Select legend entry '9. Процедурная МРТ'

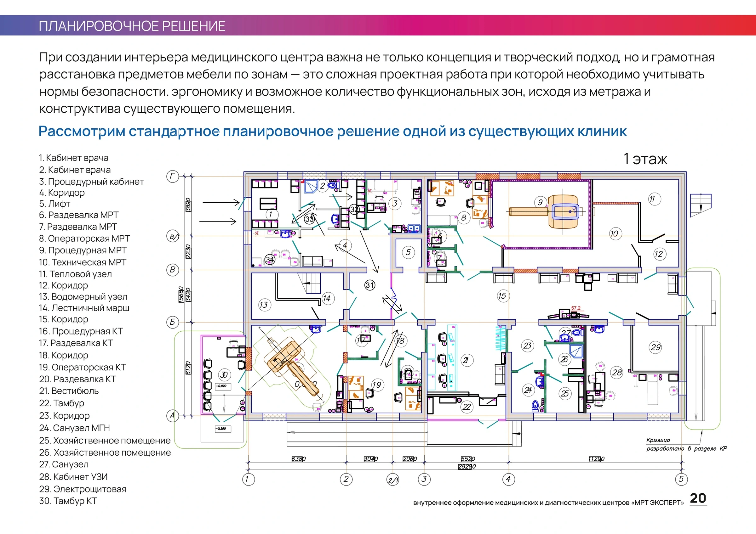tap(83, 250)
